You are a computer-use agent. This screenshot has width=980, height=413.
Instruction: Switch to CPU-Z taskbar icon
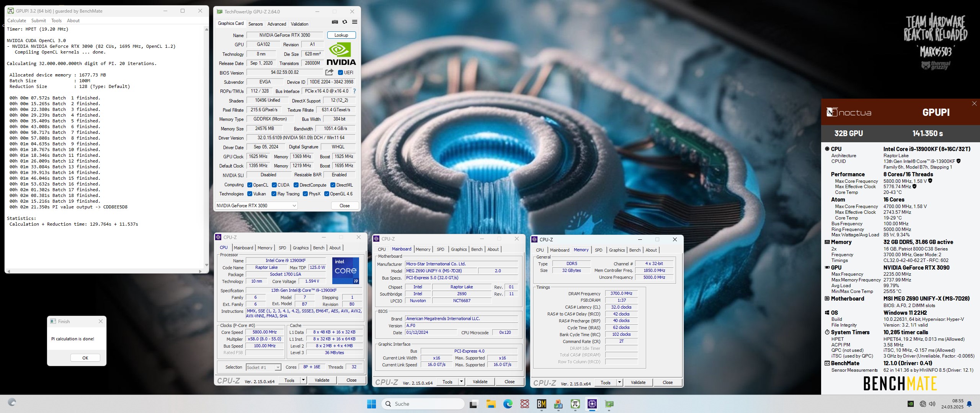coord(592,404)
